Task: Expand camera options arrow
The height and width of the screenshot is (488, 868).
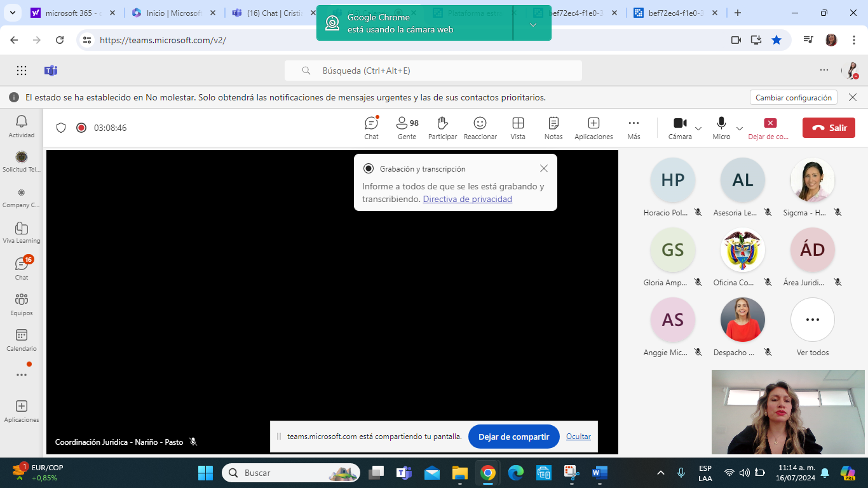Action: click(x=698, y=128)
